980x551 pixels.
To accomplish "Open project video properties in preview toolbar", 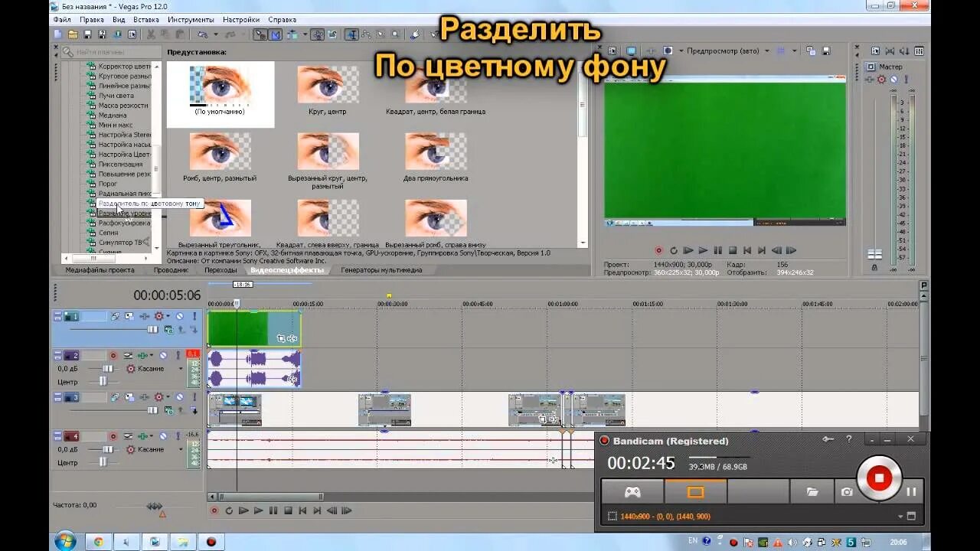I will [x=612, y=51].
